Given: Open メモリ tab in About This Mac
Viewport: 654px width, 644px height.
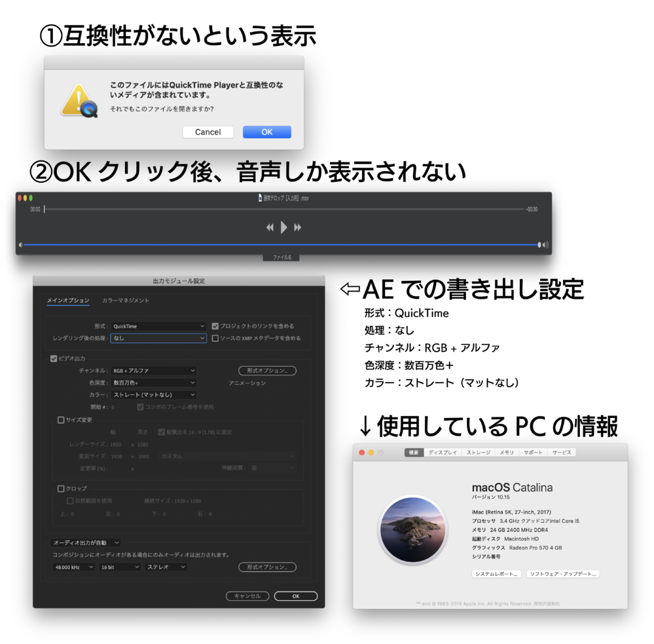Looking at the screenshot, I should pos(507,453).
